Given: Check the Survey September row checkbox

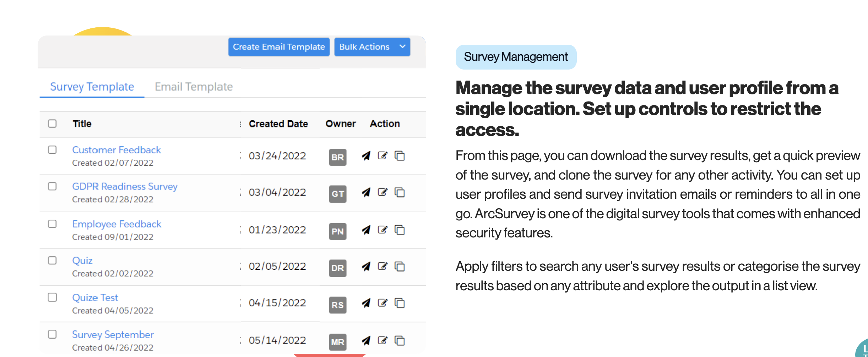Looking at the screenshot, I should [x=52, y=334].
